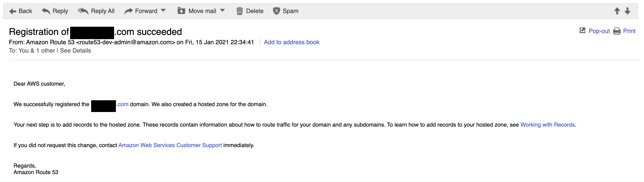Screen dimensions: 644x182
Task: Click the Move mail folder icon
Action: tap(181, 11)
